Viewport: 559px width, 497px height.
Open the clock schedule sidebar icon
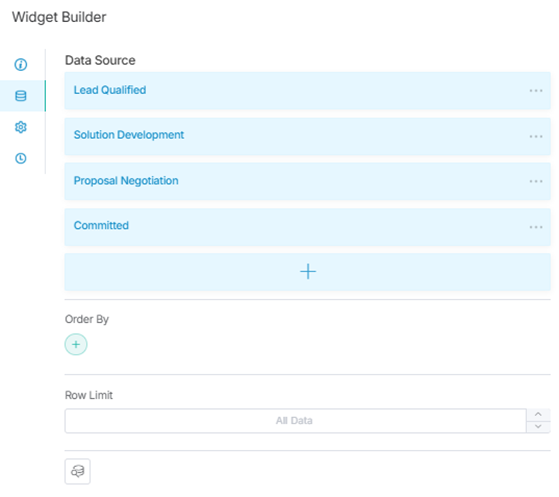click(21, 158)
